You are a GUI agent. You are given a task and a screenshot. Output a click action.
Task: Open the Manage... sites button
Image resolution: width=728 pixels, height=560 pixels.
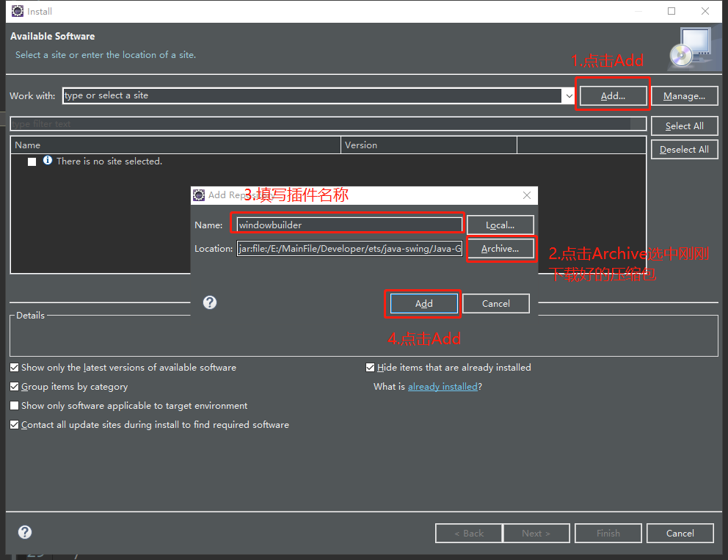tap(684, 95)
